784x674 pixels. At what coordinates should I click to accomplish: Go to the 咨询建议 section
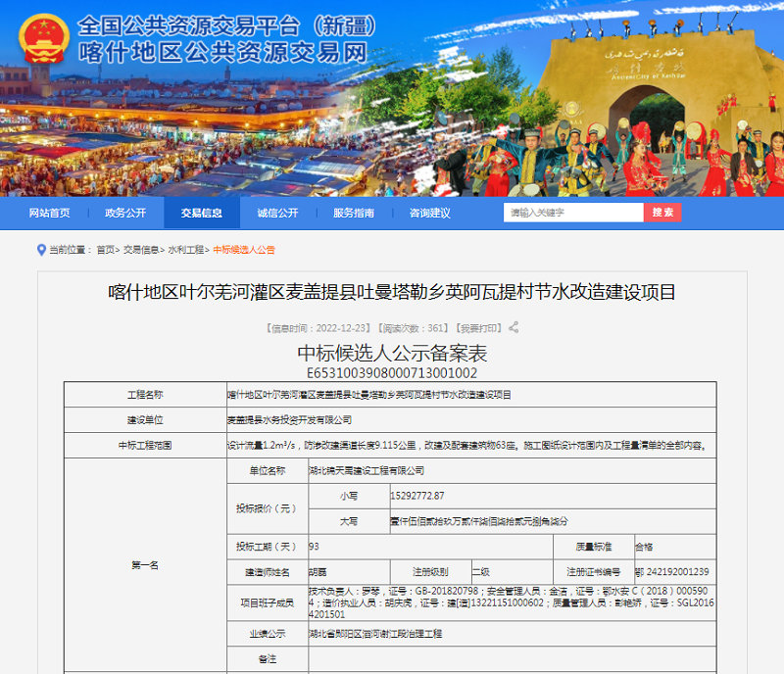429,213
